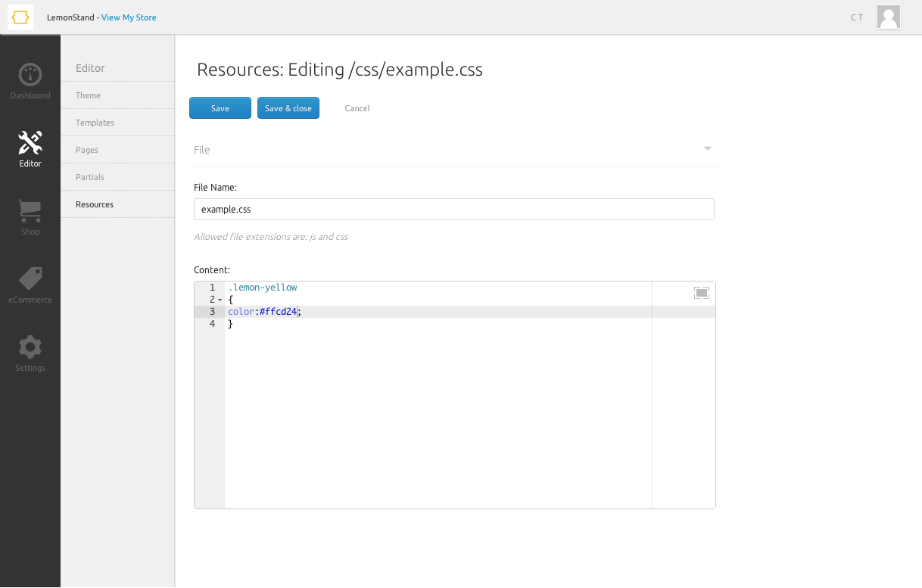Open the Settings gear icon
The width and height of the screenshot is (922, 588).
point(30,347)
